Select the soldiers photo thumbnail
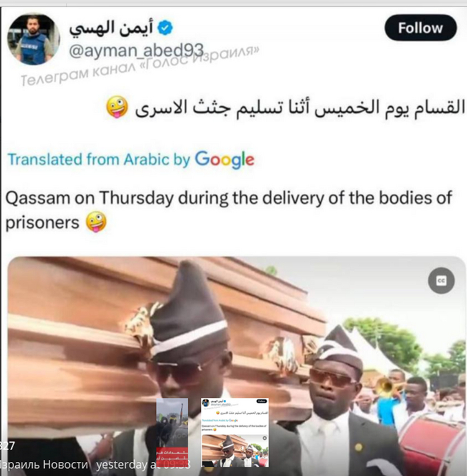 coord(172,433)
